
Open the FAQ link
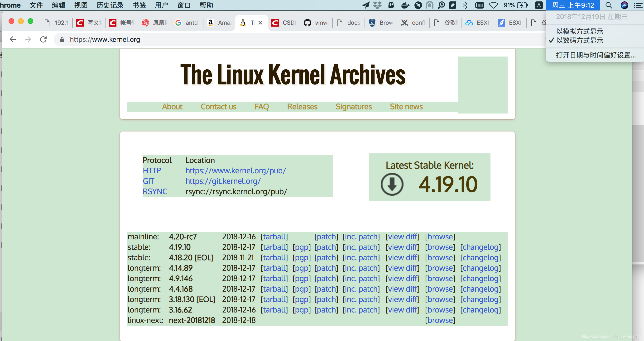click(x=261, y=107)
